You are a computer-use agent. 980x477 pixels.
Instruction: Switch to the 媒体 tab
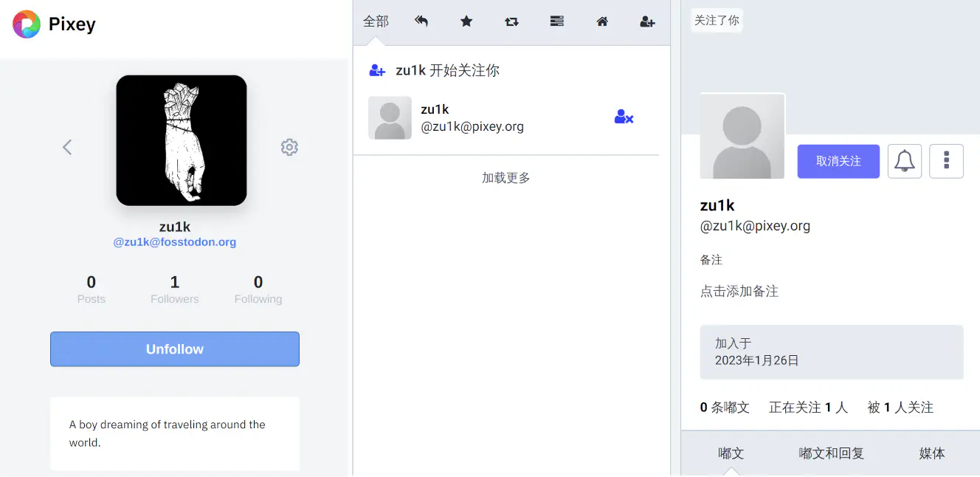pyautogui.click(x=931, y=453)
